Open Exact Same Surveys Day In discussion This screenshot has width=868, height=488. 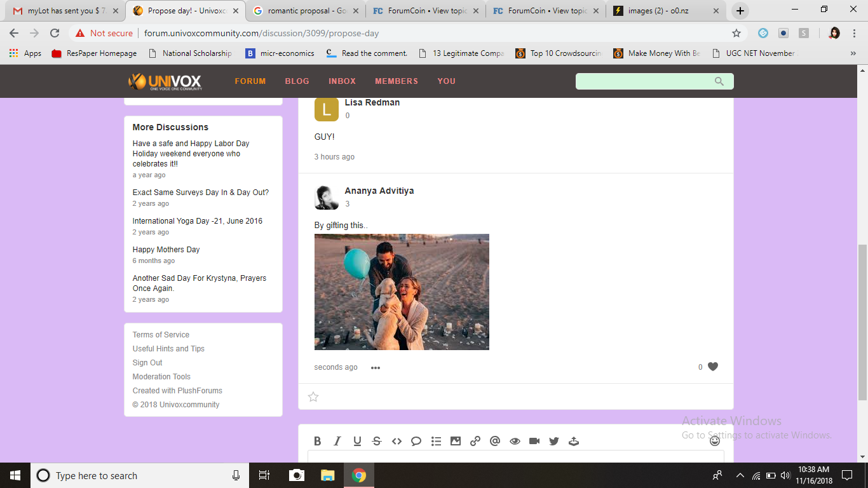(x=201, y=193)
